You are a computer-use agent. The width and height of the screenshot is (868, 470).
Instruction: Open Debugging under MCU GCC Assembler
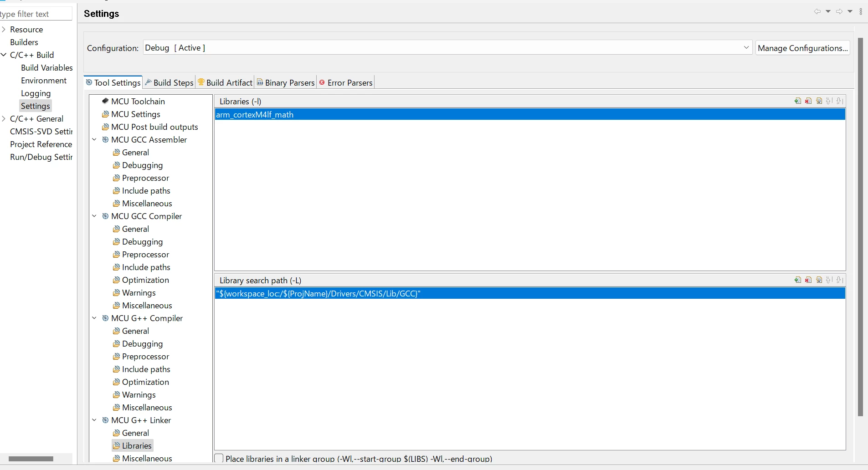pos(142,165)
